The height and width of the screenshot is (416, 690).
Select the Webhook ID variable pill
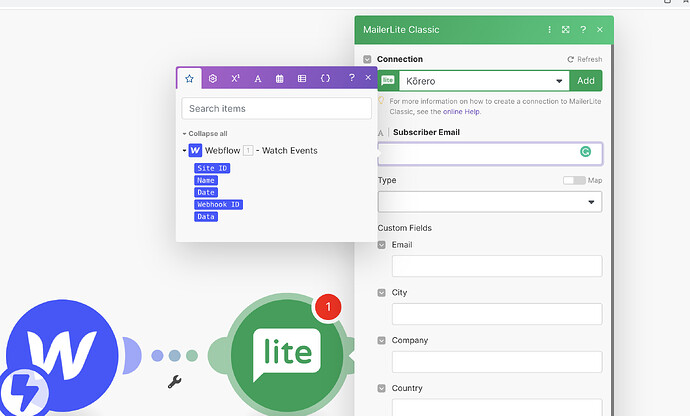click(218, 204)
